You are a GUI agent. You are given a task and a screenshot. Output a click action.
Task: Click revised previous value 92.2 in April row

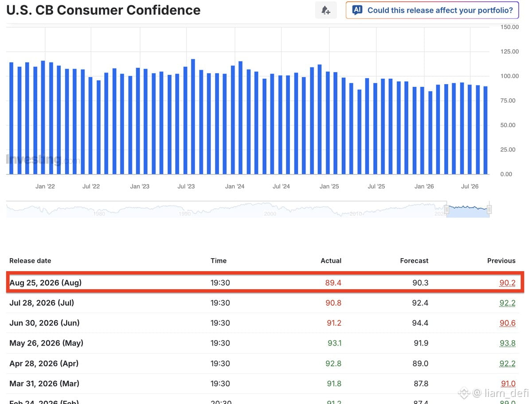click(x=508, y=363)
